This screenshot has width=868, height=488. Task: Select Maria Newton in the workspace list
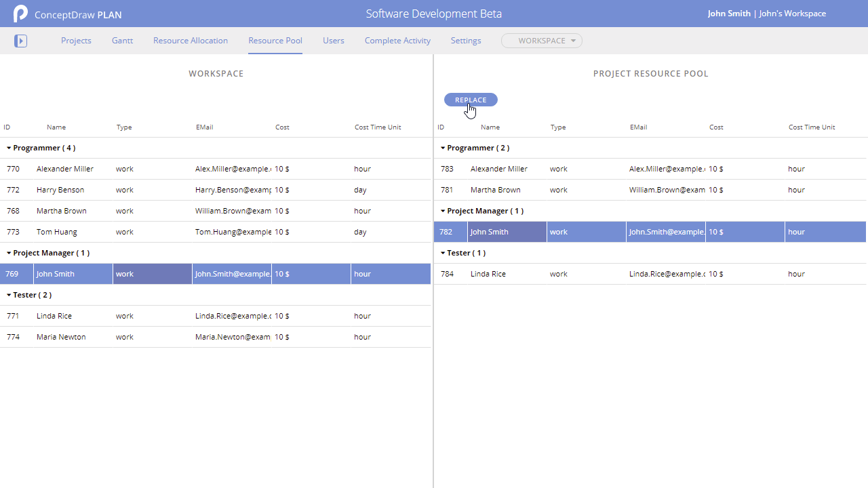61,337
